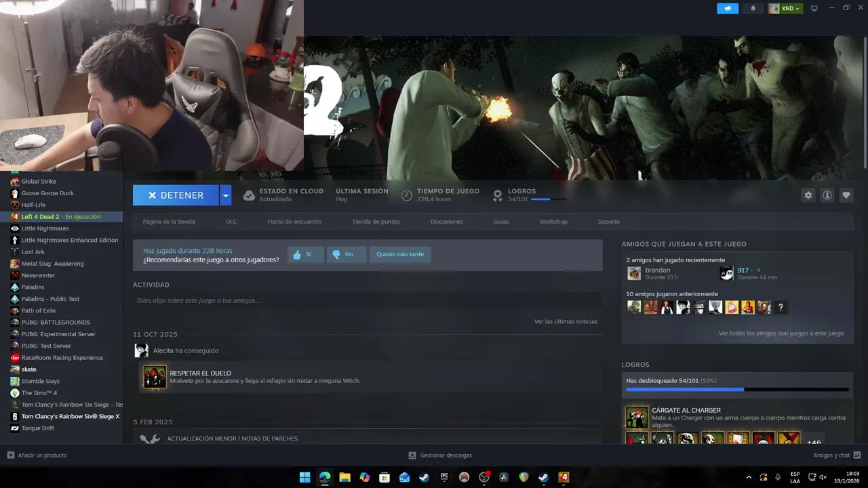The image size is (868, 488).
Task: Go to the Discusiones tab
Action: (x=447, y=222)
